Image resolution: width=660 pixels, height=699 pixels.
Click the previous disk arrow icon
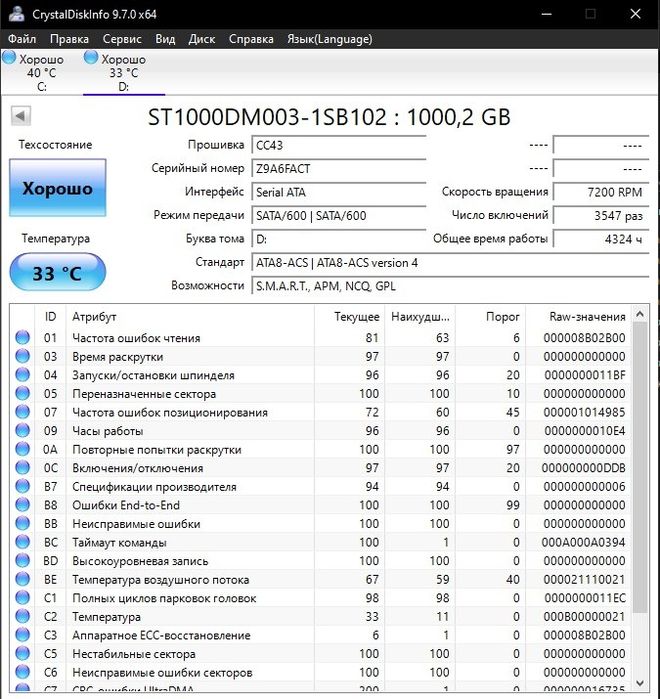20,116
